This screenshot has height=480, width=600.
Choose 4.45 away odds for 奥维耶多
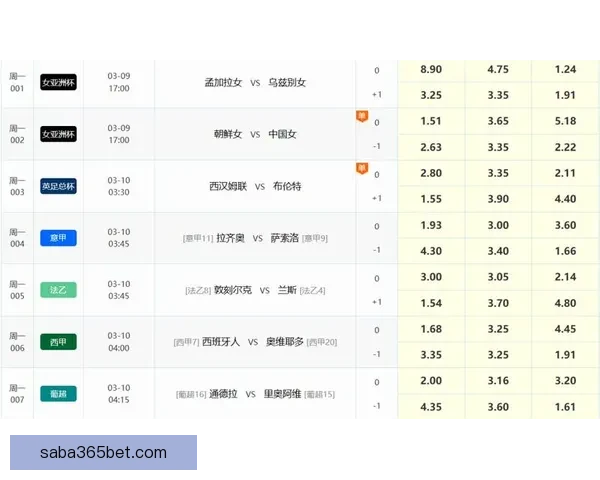tap(565, 329)
